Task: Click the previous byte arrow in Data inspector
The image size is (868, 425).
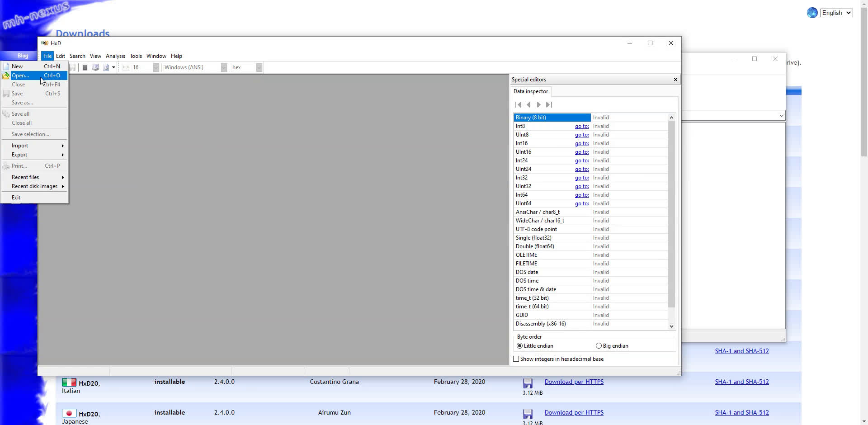Action: tap(528, 105)
